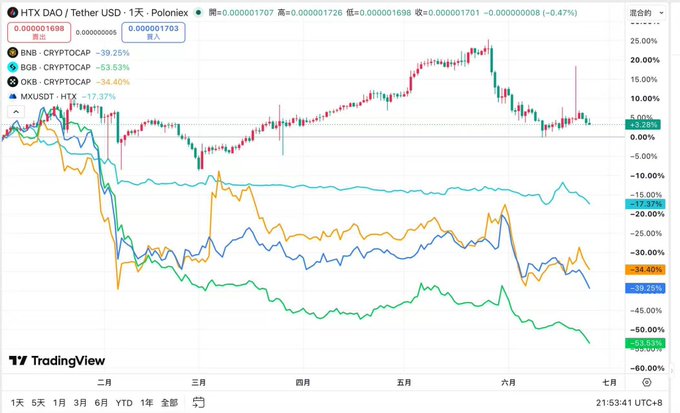Click the HTX DAO / Tether USD title

[x=70, y=13]
